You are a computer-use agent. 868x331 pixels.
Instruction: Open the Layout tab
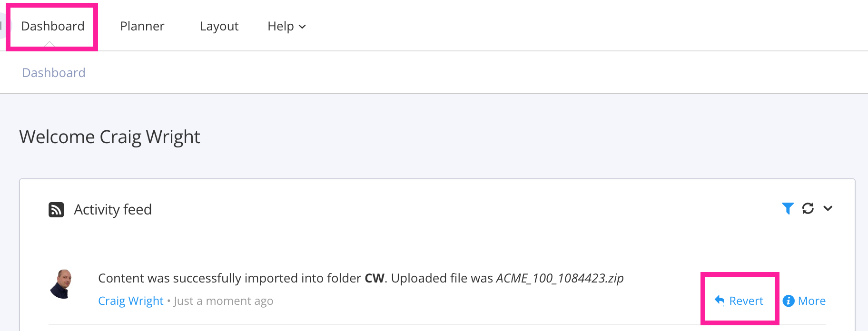coord(219,26)
